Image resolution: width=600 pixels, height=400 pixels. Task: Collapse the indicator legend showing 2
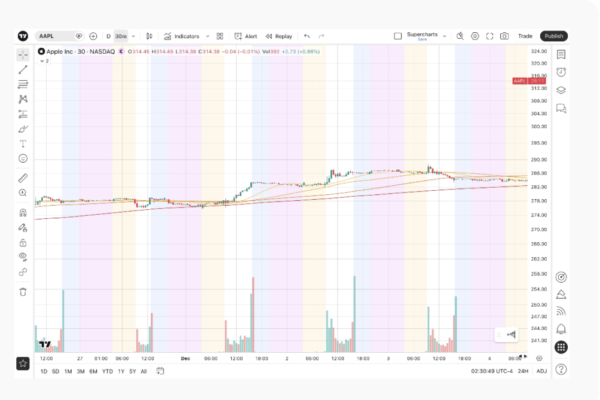(44, 61)
